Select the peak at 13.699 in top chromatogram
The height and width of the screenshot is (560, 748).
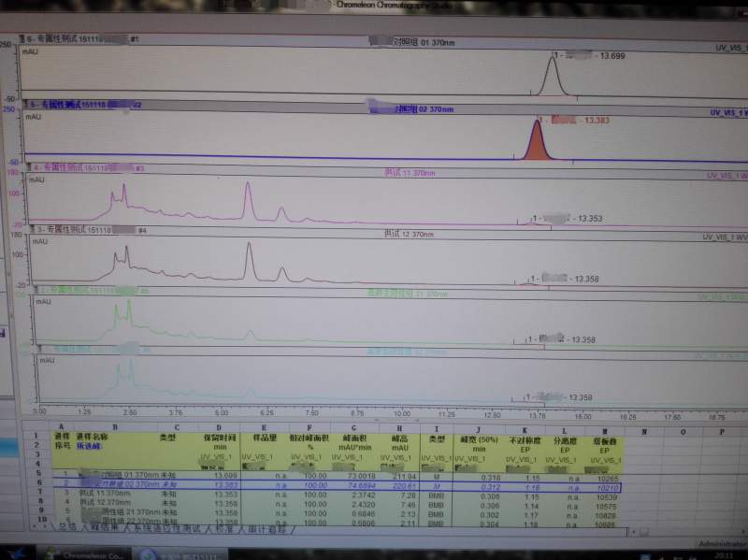553,75
